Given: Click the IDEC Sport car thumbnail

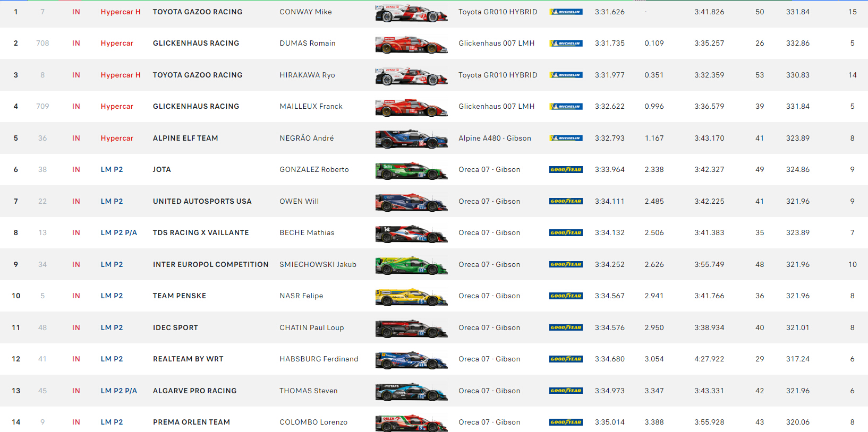Looking at the screenshot, I should click(411, 329).
